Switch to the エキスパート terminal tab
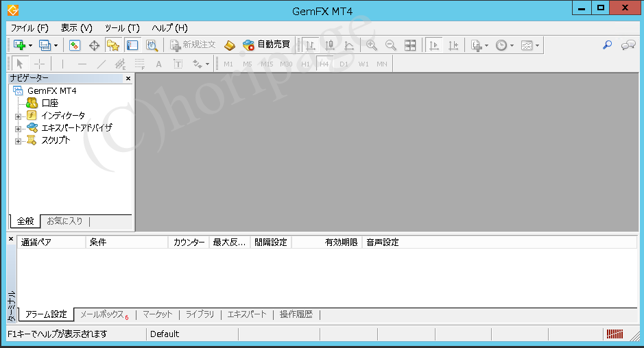Image resolution: width=644 pixels, height=348 pixels. [247, 314]
